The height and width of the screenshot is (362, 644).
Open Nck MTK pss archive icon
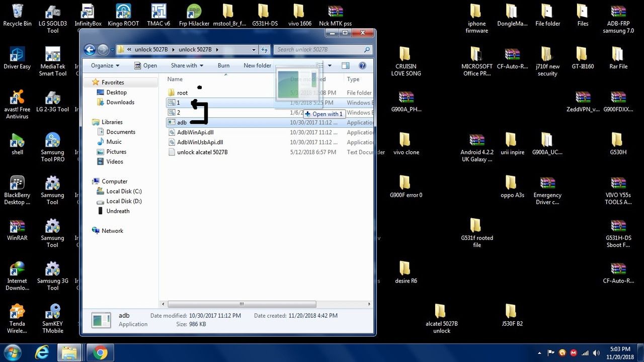point(335,15)
